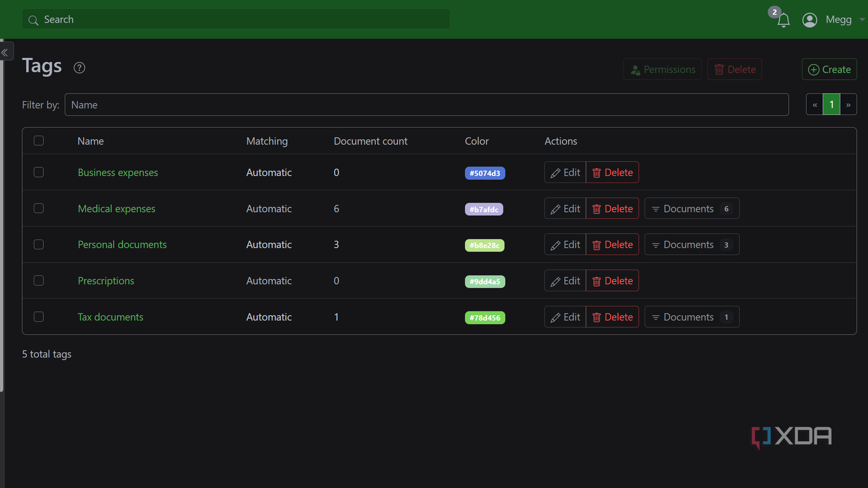Go to next page with » button
The width and height of the screenshot is (868, 488).
848,105
